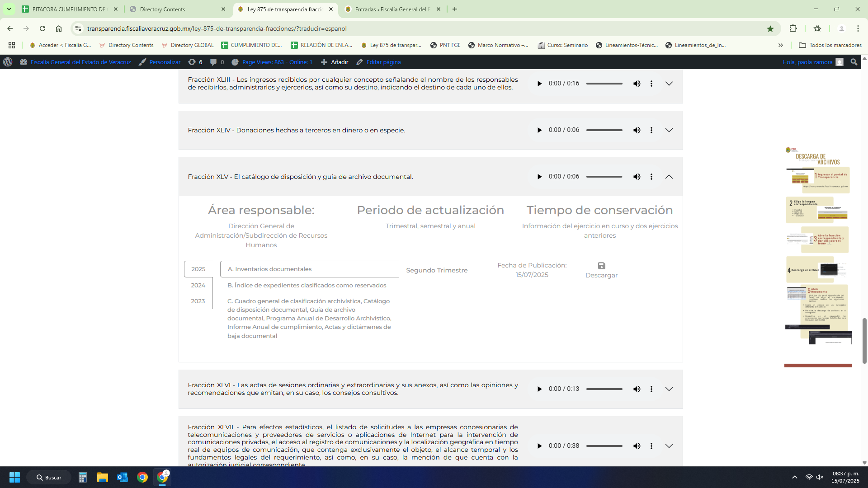Click WordPress search icon in admin bar
The height and width of the screenshot is (488, 868).
[x=854, y=62]
